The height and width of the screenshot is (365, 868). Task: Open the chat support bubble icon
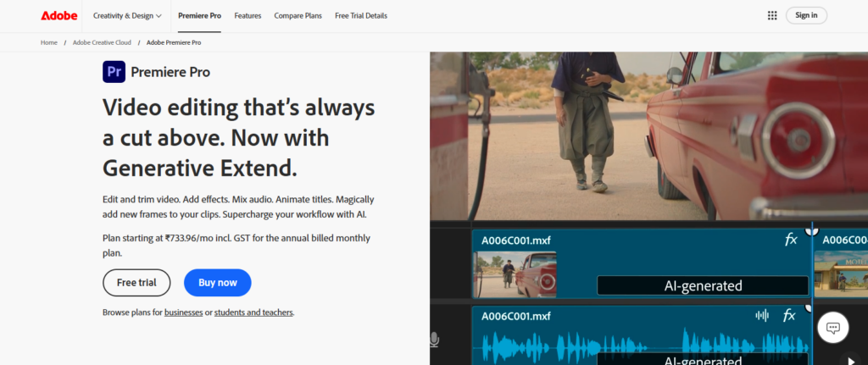832,328
